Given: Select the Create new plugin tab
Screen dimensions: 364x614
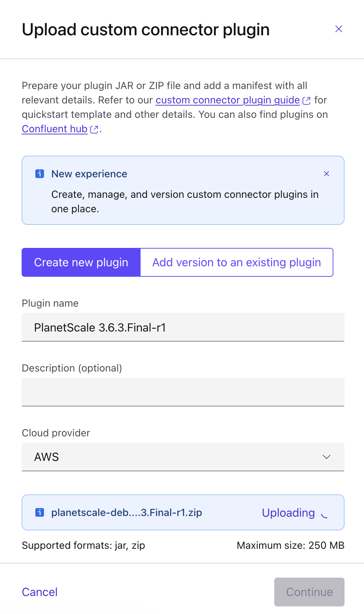Looking at the screenshot, I should pos(81,262).
